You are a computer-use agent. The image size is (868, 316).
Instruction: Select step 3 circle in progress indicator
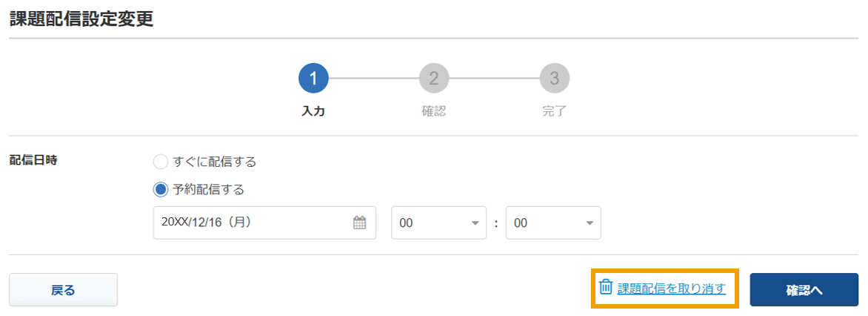[x=555, y=78]
